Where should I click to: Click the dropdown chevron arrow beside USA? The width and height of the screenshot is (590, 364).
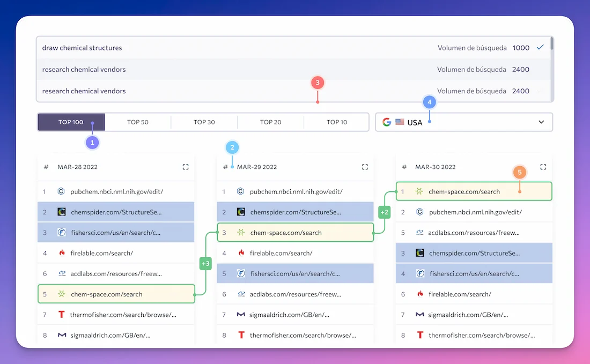(x=541, y=122)
